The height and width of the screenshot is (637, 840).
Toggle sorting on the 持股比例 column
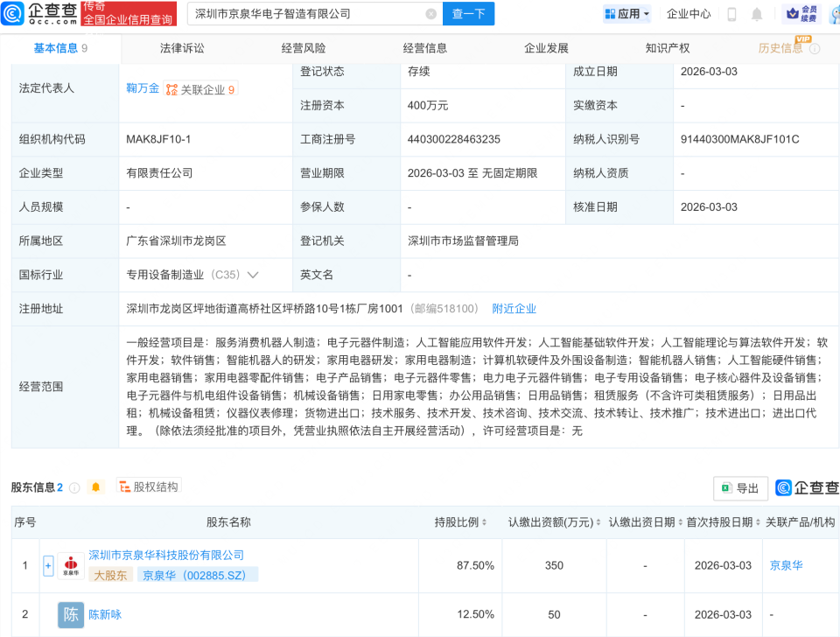point(484,521)
